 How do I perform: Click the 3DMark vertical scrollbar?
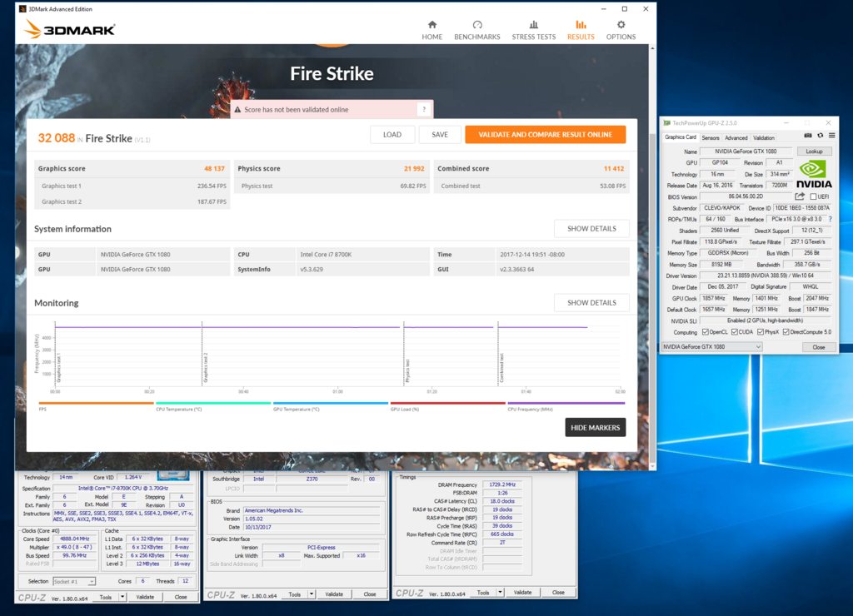[x=652, y=258]
